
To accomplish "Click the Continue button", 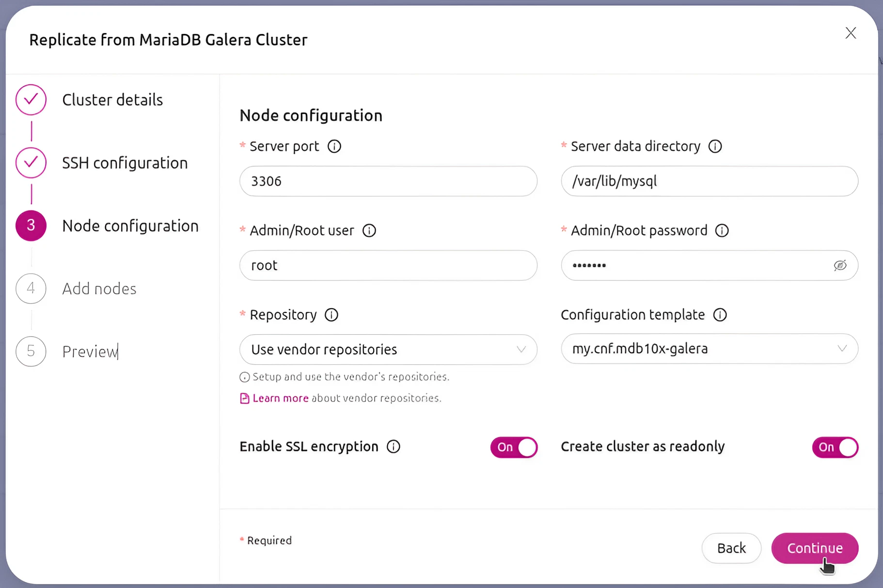I will pos(815,548).
